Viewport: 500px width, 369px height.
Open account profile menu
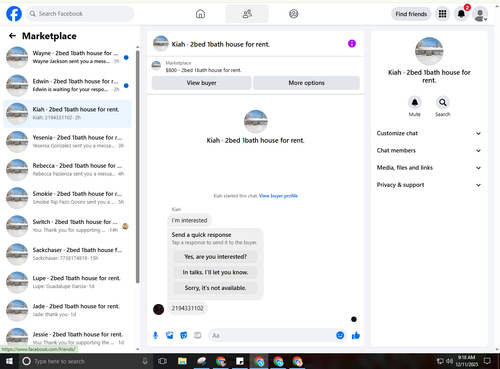click(x=480, y=14)
